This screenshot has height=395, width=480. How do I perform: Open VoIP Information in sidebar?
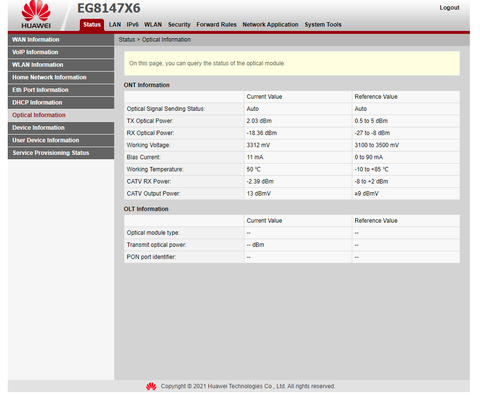pyautogui.click(x=61, y=52)
